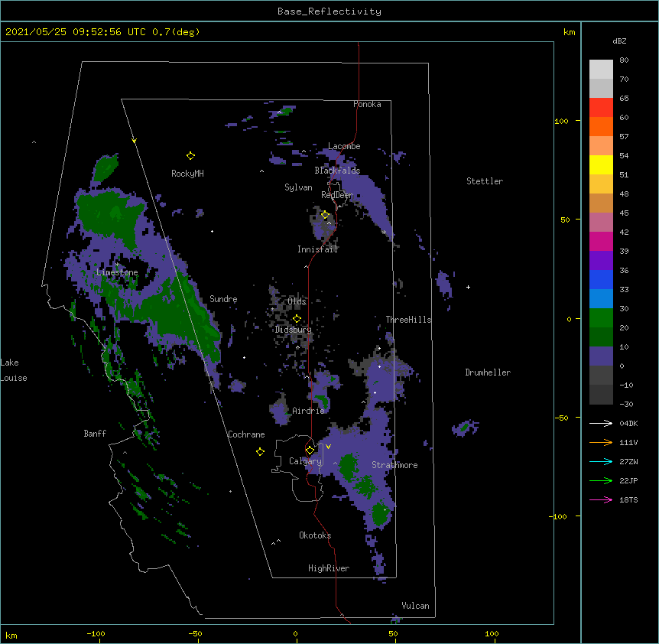Click the red 60 dBZ color swatch
This screenshot has height=644, width=659.
point(601,108)
